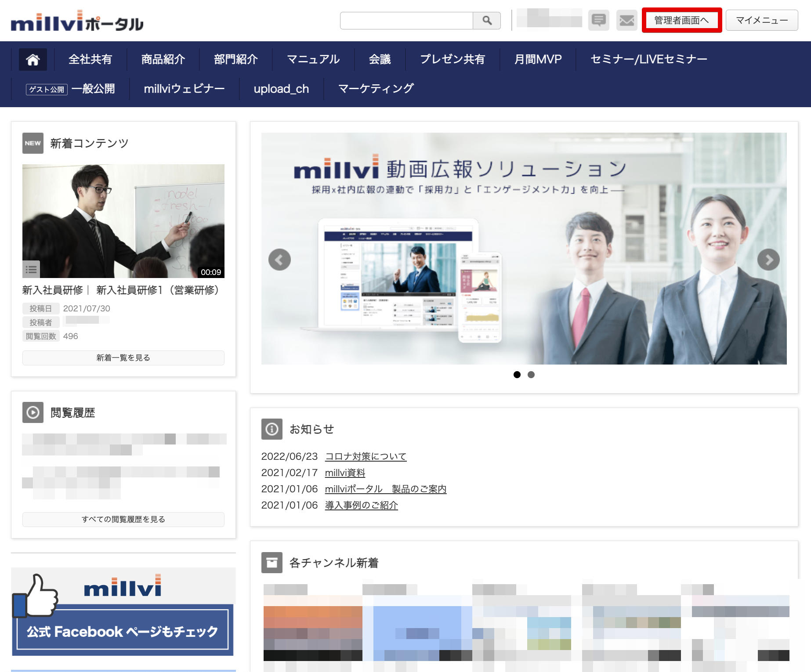Open the millvi資料 link
The width and height of the screenshot is (811, 672).
[344, 473]
